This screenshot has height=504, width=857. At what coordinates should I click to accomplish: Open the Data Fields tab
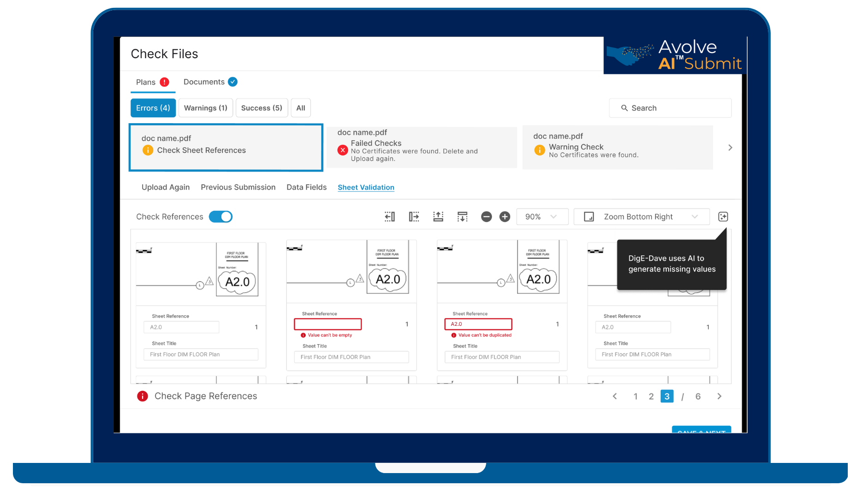coord(306,187)
